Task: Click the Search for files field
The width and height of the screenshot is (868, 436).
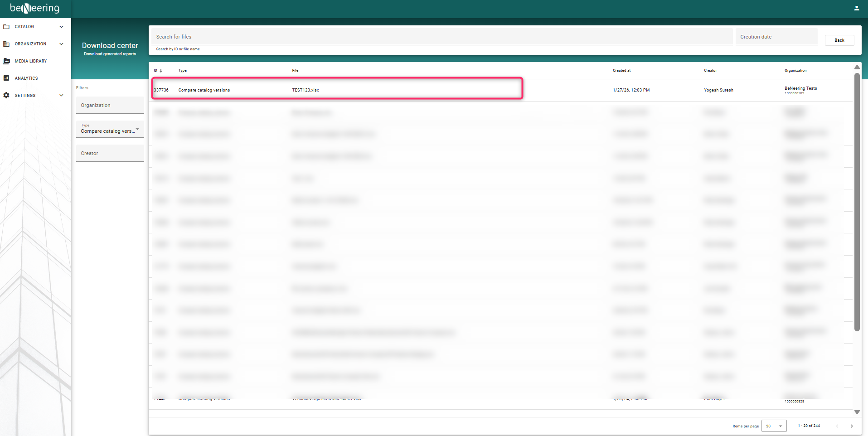Action: 442,37
